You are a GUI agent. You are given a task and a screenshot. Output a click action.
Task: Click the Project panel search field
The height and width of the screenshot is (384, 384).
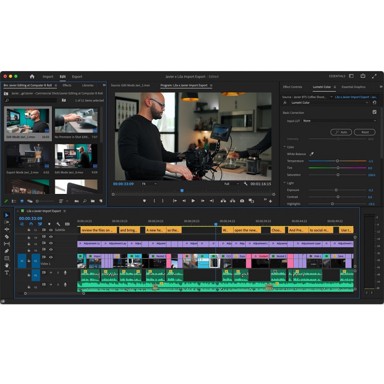pos(31,100)
